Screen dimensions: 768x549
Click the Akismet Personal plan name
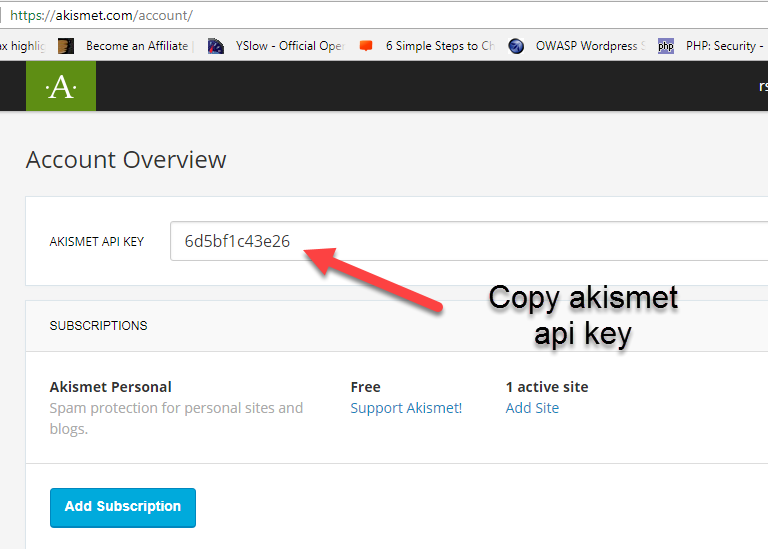(x=111, y=387)
